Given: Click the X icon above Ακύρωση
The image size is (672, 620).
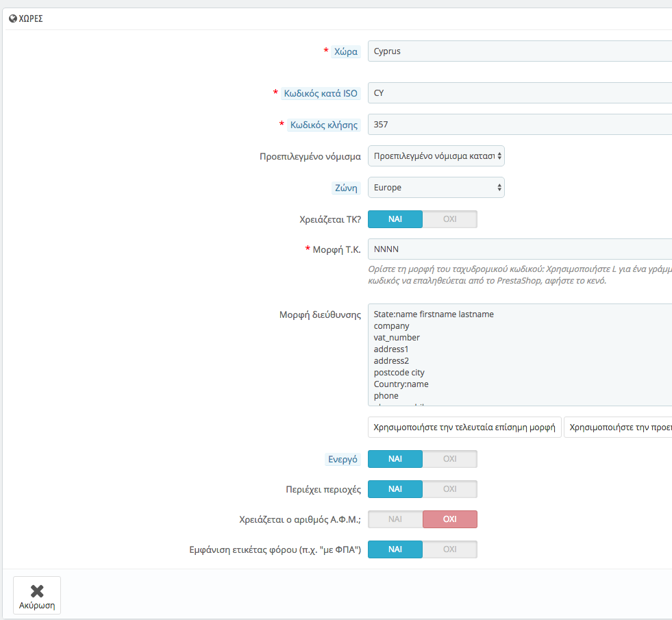Looking at the screenshot, I should [x=37, y=591].
